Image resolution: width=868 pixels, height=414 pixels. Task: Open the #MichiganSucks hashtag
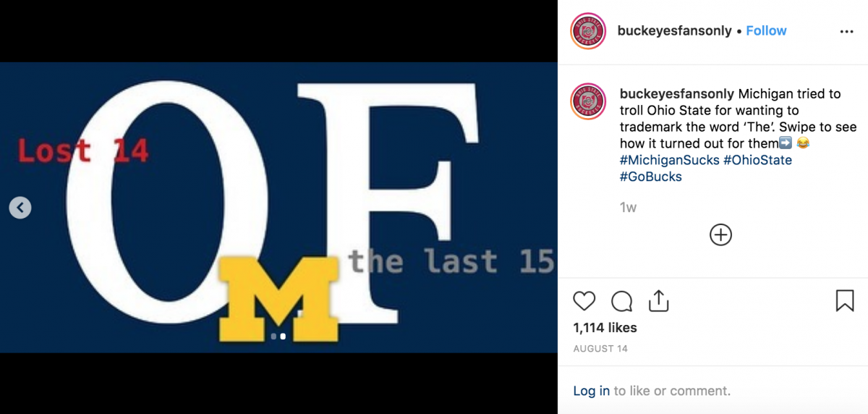coord(669,160)
